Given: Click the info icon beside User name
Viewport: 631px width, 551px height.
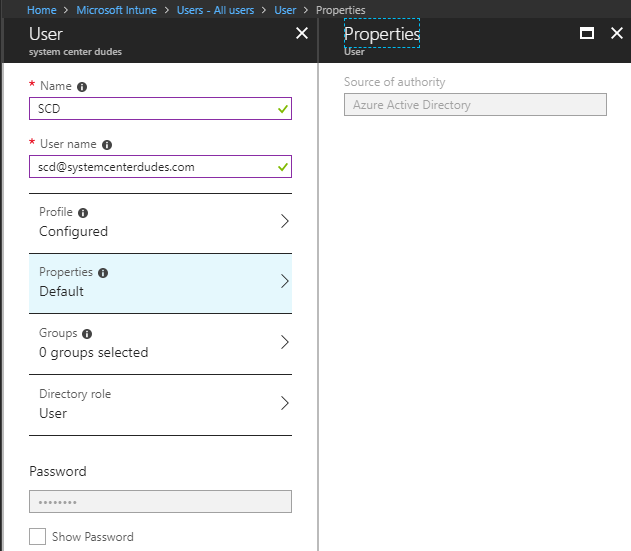Looking at the screenshot, I should pos(107,145).
